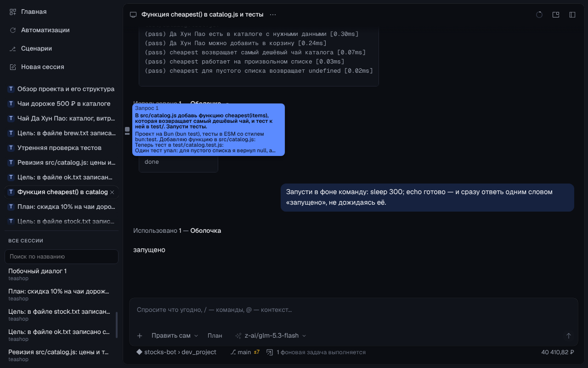
Task: Open 'План: скидка 10%' teashop entry in all sessions
Action: tap(60, 295)
